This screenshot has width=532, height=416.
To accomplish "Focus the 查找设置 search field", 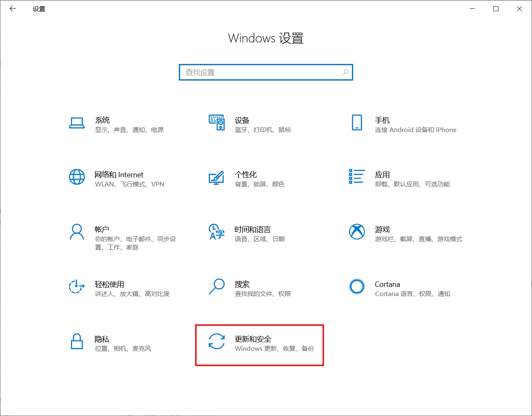I will 266,72.
